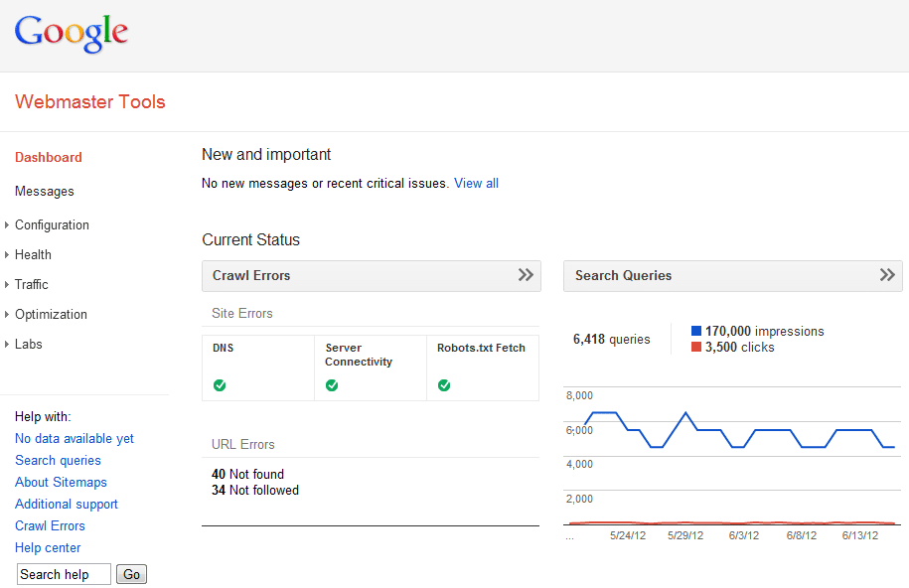909x588 pixels.
Task: Click the Current Status heading
Action: (250, 239)
